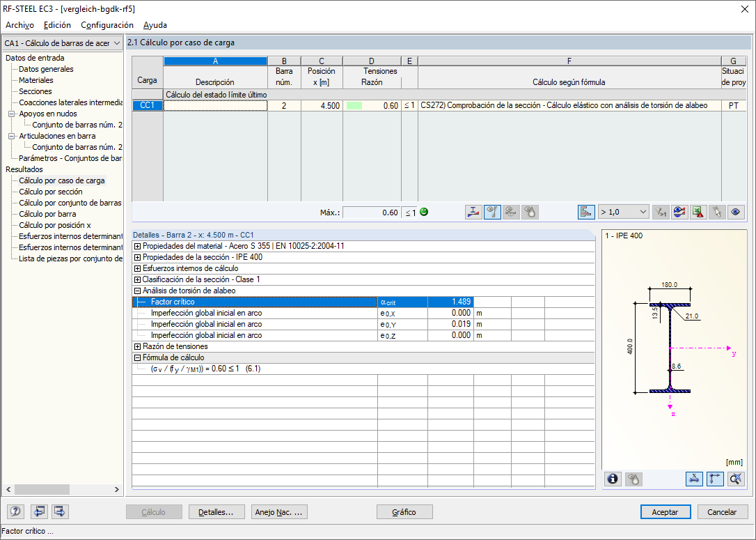Export the table with the Excel icon
Viewport: 756px width, 540px height.
(x=698, y=212)
